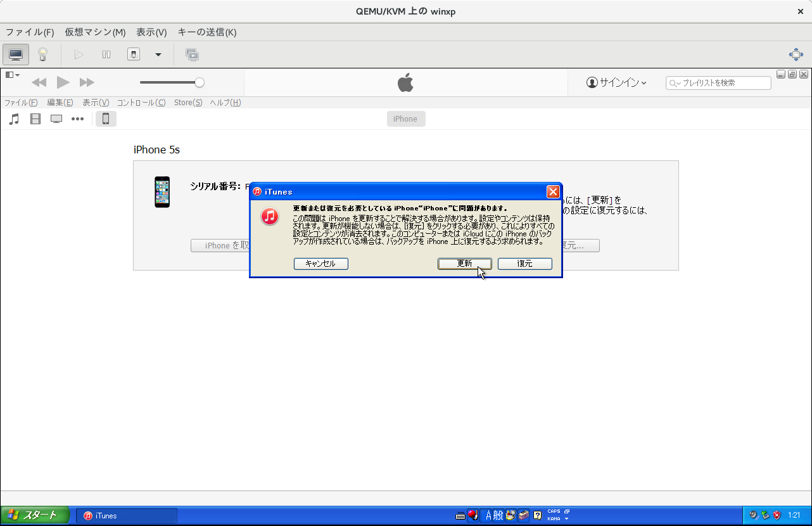Pause the virtual machine
Screen dimensions: 812x526
pos(106,55)
